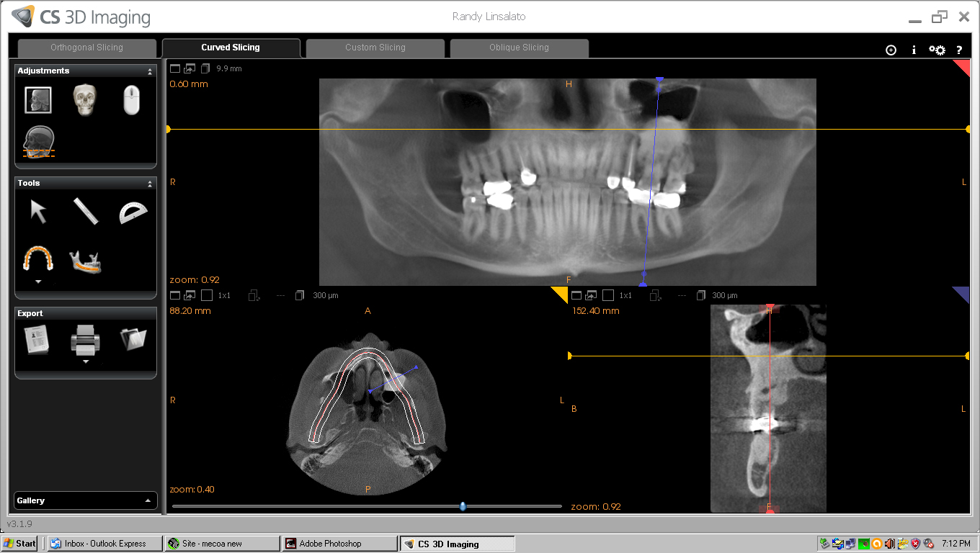Click the mouse settings adjustment icon
980x553 pixels.
pos(131,99)
